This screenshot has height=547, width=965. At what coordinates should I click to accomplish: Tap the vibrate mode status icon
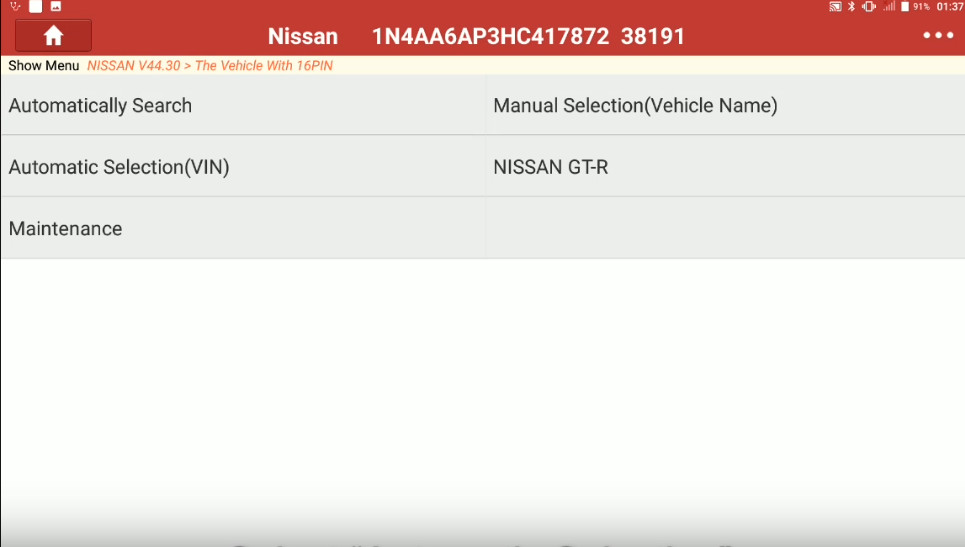[x=868, y=7]
